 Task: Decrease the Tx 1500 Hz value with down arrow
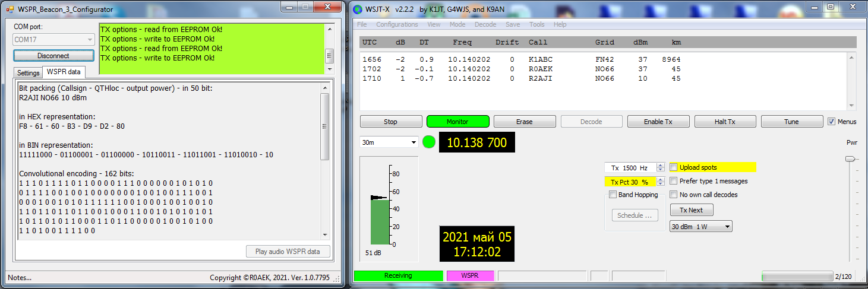[x=661, y=170]
